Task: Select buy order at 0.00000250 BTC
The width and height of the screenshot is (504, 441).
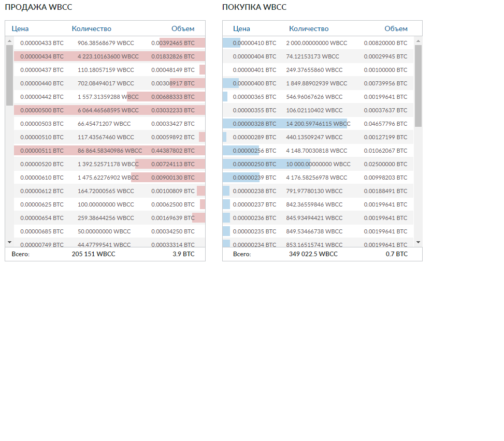Action: coord(254,164)
